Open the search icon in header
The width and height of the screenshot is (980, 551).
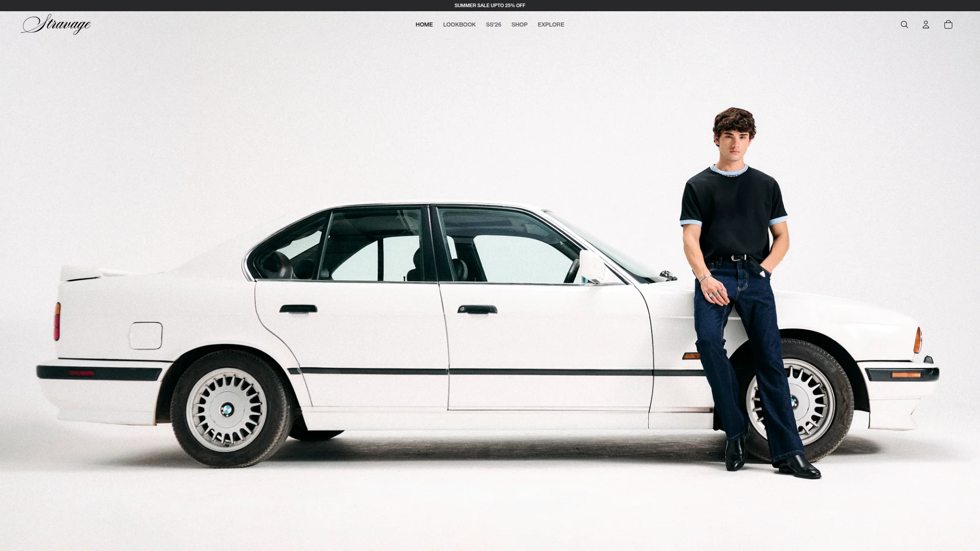pyautogui.click(x=904, y=24)
